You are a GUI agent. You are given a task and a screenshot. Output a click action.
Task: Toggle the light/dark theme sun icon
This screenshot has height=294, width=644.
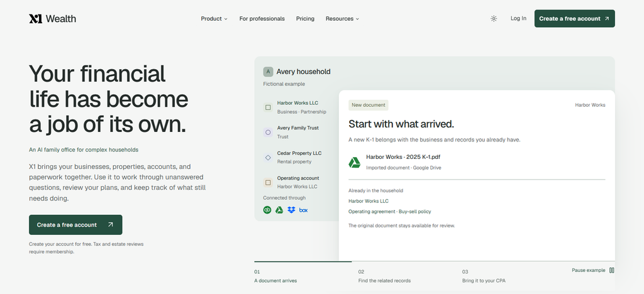494,18
